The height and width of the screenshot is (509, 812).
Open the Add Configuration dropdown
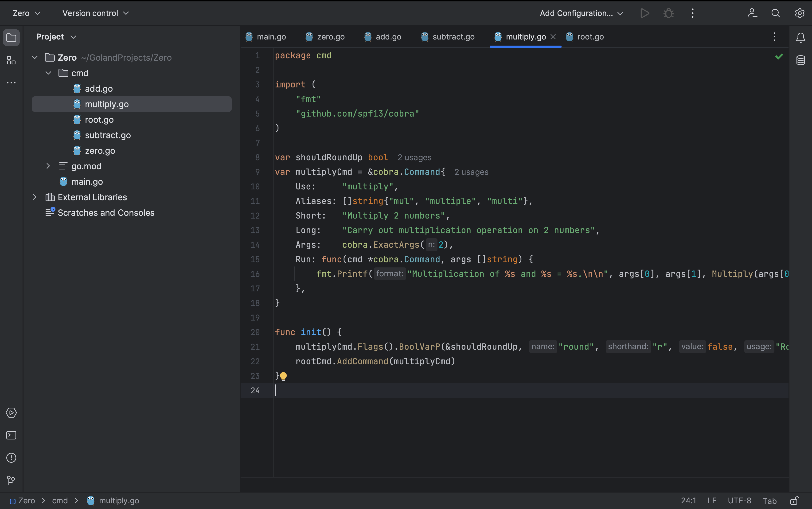point(581,13)
